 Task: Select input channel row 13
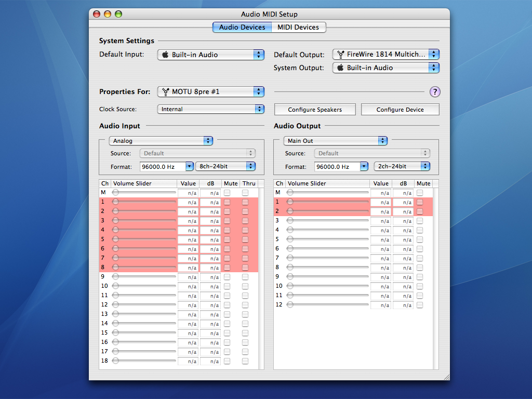(x=179, y=314)
